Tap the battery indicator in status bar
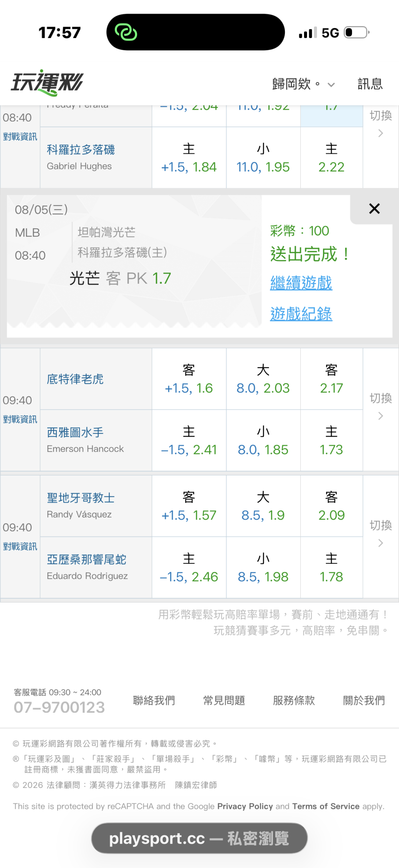Screen dimensions: 399x868 [357, 33]
